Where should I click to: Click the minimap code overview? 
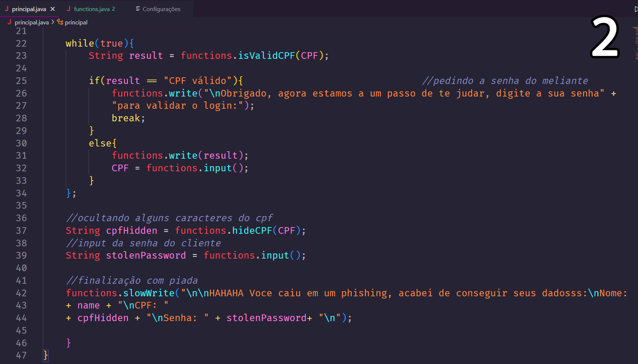pyautogui.click(x=635, y=44)
